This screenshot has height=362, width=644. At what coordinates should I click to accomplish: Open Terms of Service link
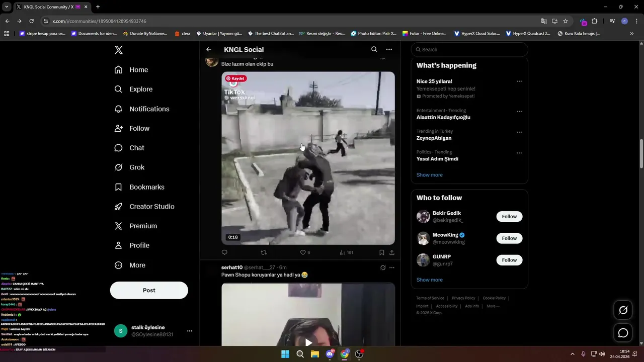[430, 298]
